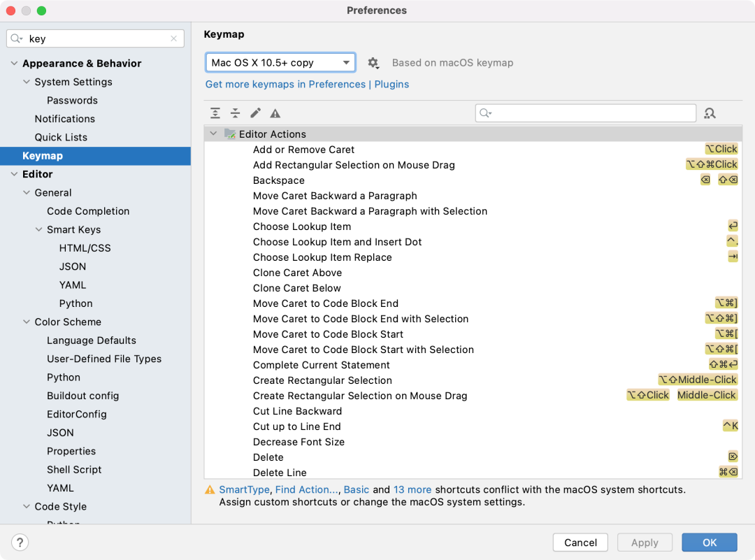Image resolution: width=755 pixels, height=560 pixels.
Task: Collapse the Smart Keys node
Action: (39, 230)
